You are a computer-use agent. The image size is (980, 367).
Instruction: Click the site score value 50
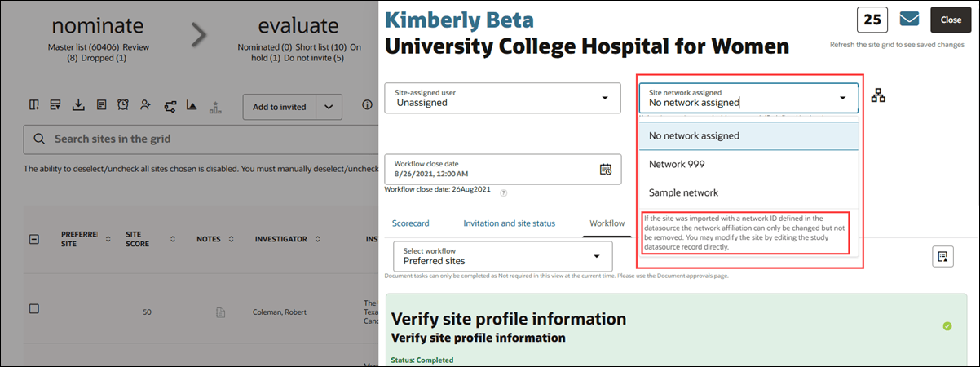[x=148, y=312]
